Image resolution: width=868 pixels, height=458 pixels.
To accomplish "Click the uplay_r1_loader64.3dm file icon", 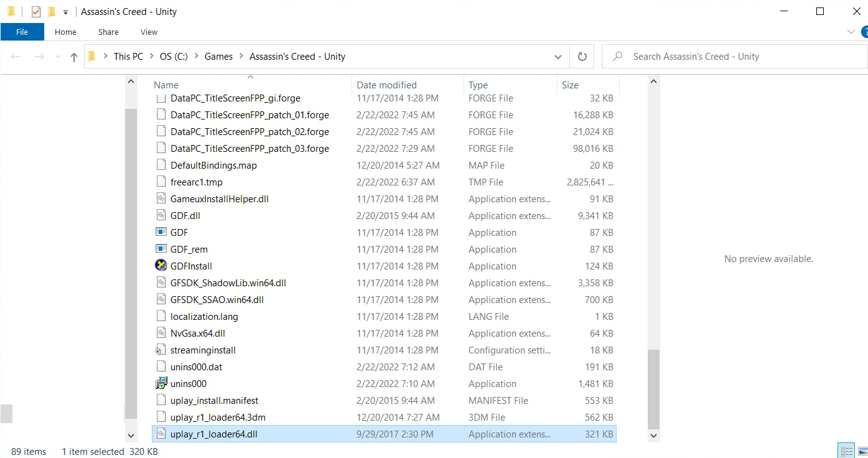I will tap(161, 417).
